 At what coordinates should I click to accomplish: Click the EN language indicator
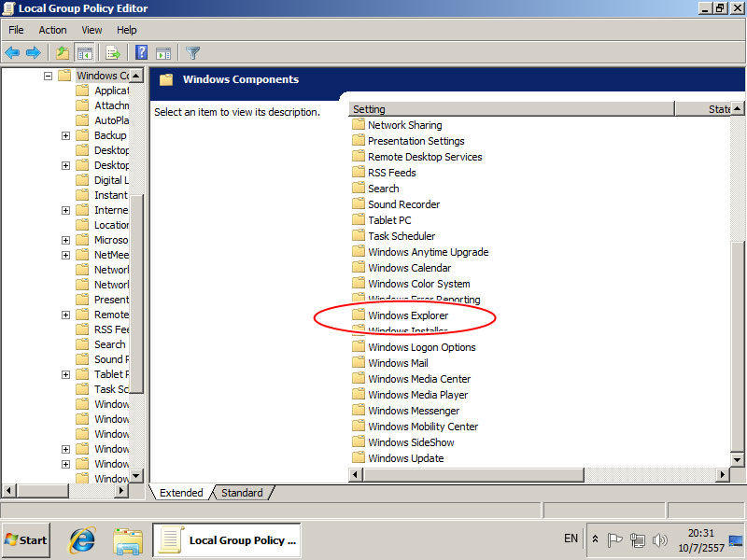click(x=571, y=539)
